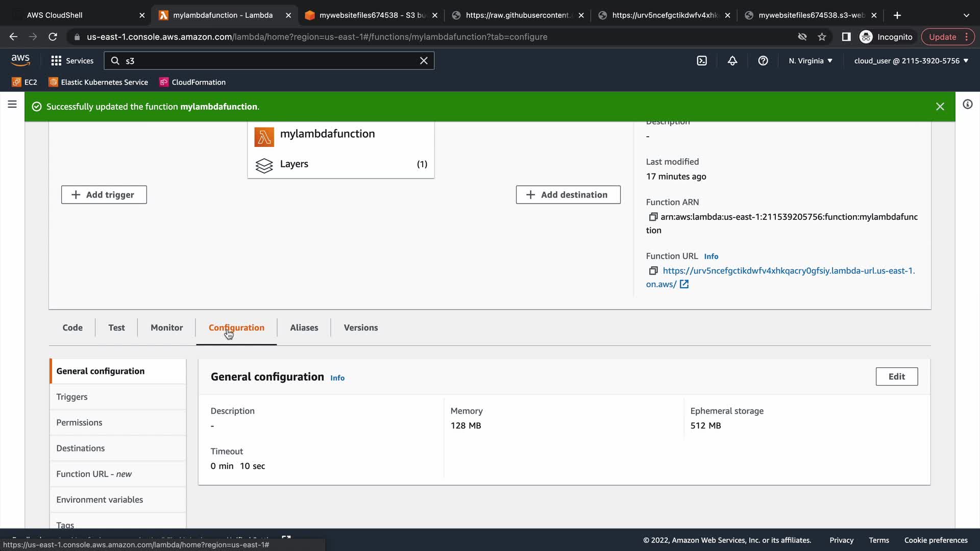Expand the N. Virginia region dropdown
Image resolution: width=980 pixels, height=551 pixels.
pos(810,61)
